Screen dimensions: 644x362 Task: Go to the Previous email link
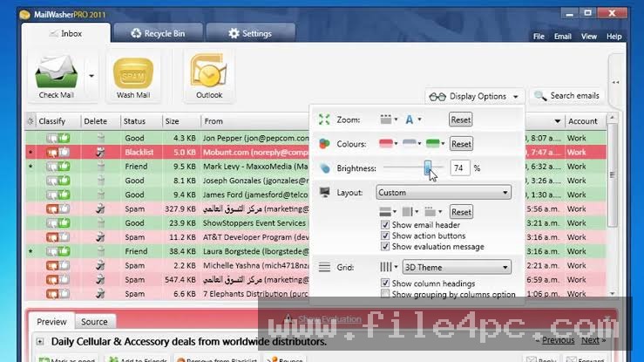pyautogui.click(x=558, y=340)
